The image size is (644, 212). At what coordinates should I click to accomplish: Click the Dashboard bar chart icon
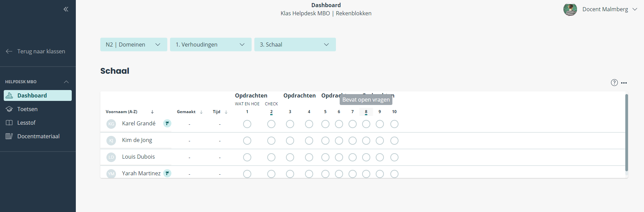pos(10,95)
